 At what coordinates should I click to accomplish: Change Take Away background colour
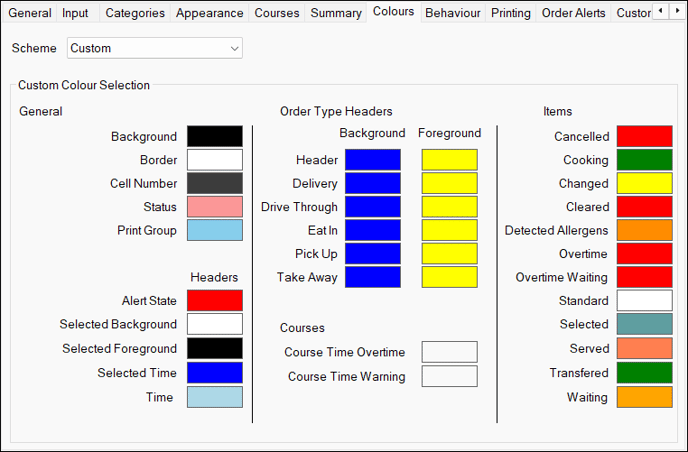(373, 277)
